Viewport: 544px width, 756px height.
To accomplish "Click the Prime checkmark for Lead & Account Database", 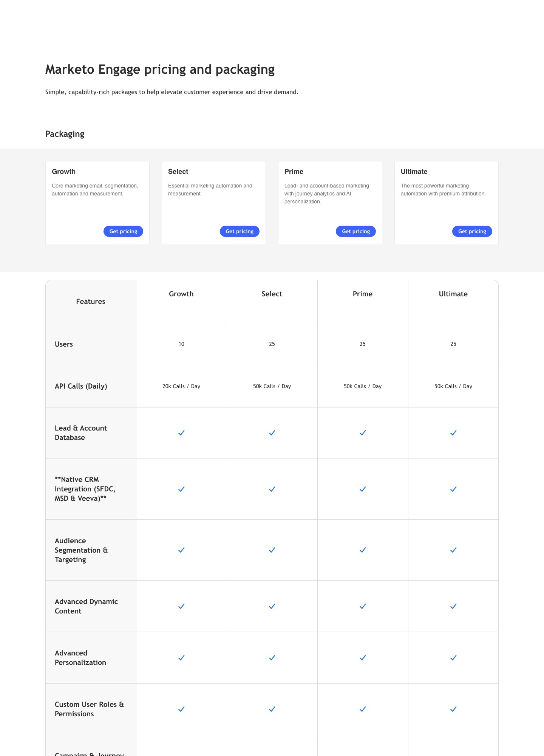I will pos(363,433).
